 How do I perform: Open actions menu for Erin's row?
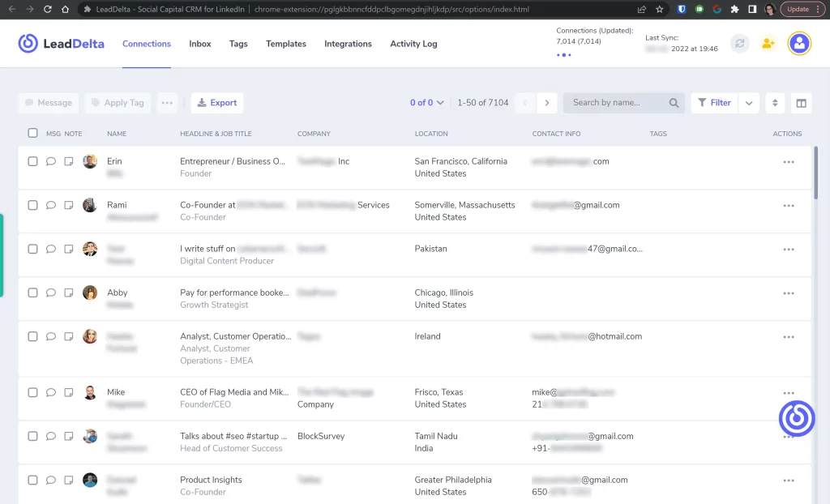[789, 162]
